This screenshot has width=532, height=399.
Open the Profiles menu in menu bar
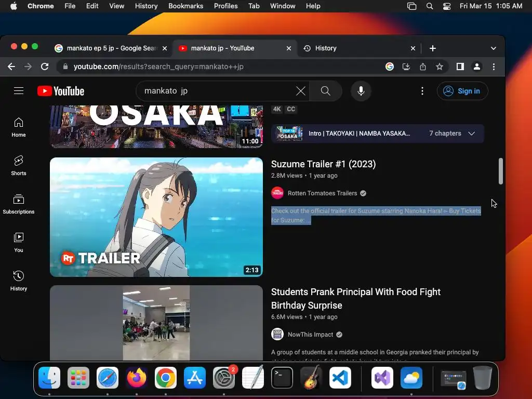(225, 6)
